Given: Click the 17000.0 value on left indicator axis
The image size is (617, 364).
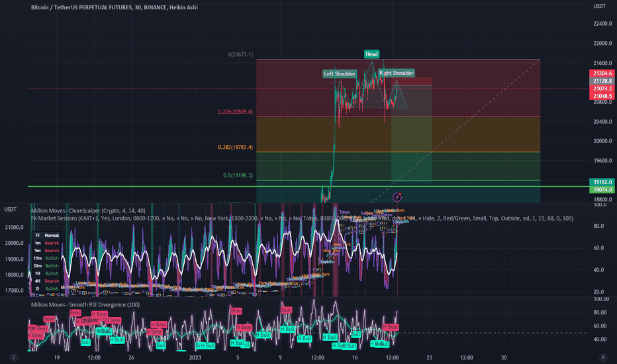Looking at the screenshot, I should coord(14,291).
